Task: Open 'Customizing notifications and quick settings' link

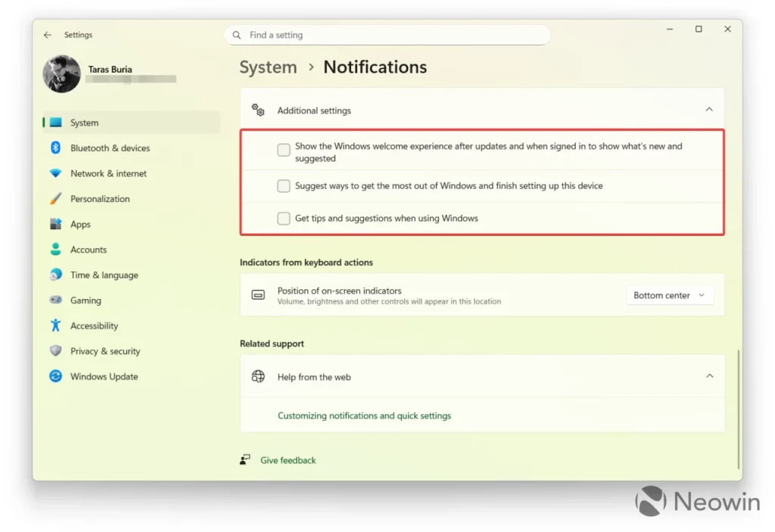Action: [364, 415]
